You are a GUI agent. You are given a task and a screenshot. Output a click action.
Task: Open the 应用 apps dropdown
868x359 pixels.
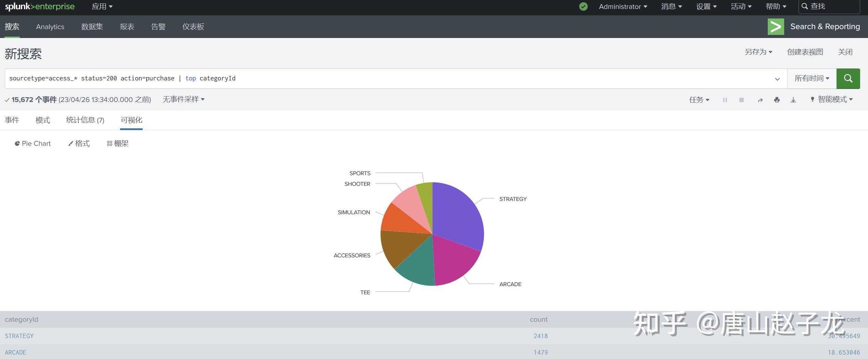(x=102, y=7)
